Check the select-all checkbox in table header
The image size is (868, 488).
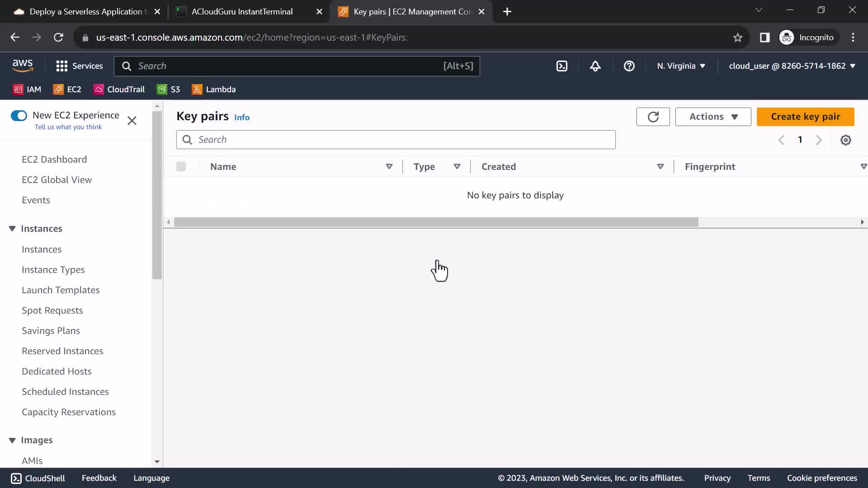(x=181, y=167)
